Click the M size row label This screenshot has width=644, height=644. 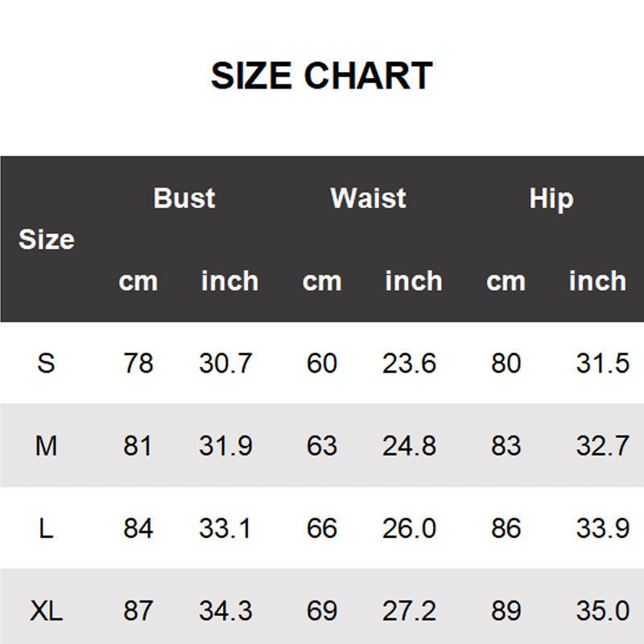coord(46,446)
